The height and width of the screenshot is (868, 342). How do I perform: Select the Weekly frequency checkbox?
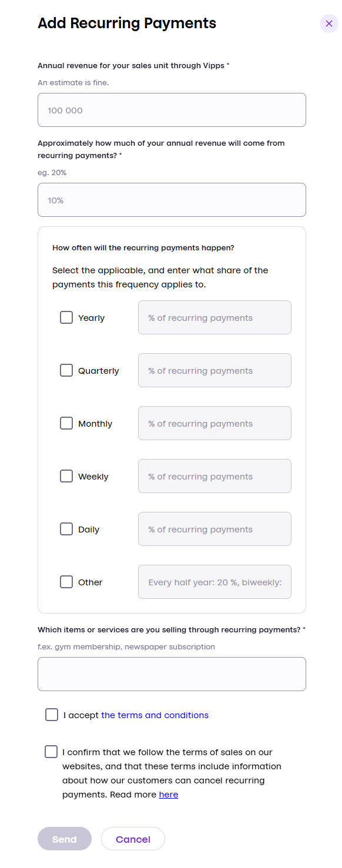pyautogui.click(x=66, y=475)
